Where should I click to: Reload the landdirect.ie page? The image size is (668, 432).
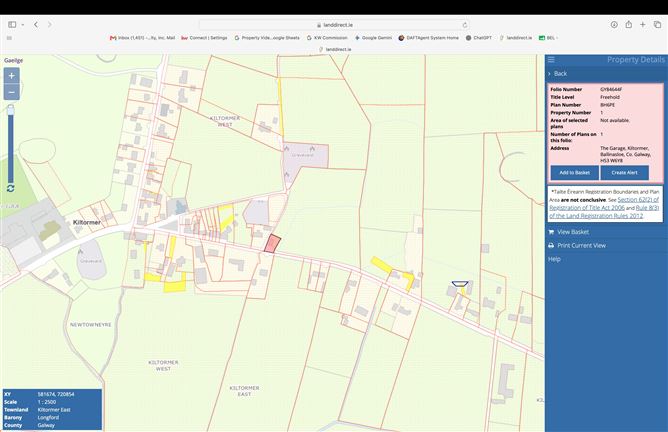pyautogui.click(x=465, y=25)
